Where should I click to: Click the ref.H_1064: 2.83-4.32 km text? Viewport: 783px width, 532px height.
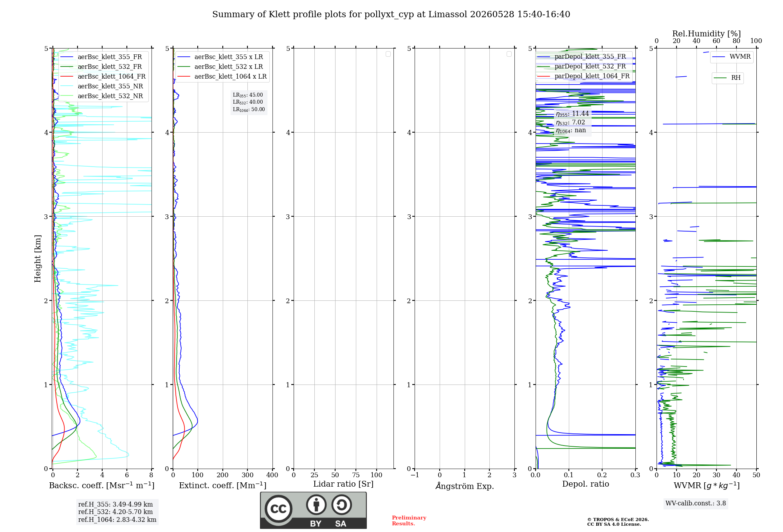[x=117, y=520]
